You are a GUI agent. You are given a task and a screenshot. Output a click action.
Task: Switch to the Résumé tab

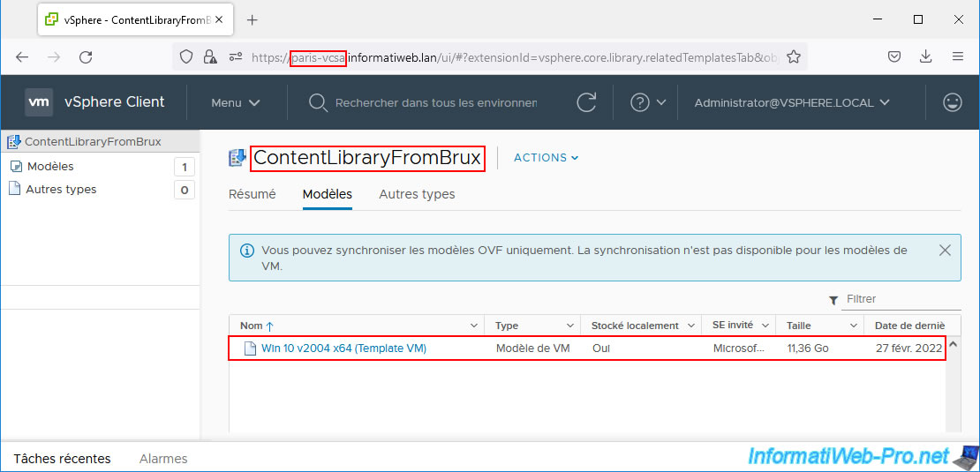pos(252,194)
